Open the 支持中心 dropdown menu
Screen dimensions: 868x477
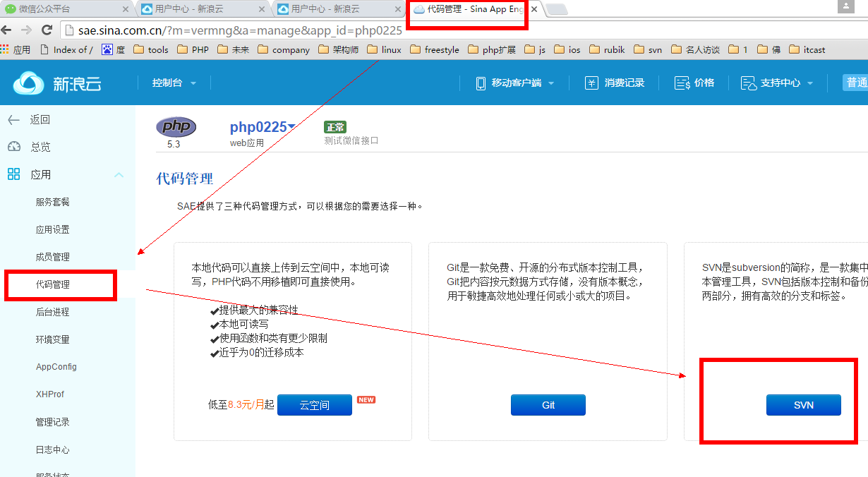pos(777,83)
